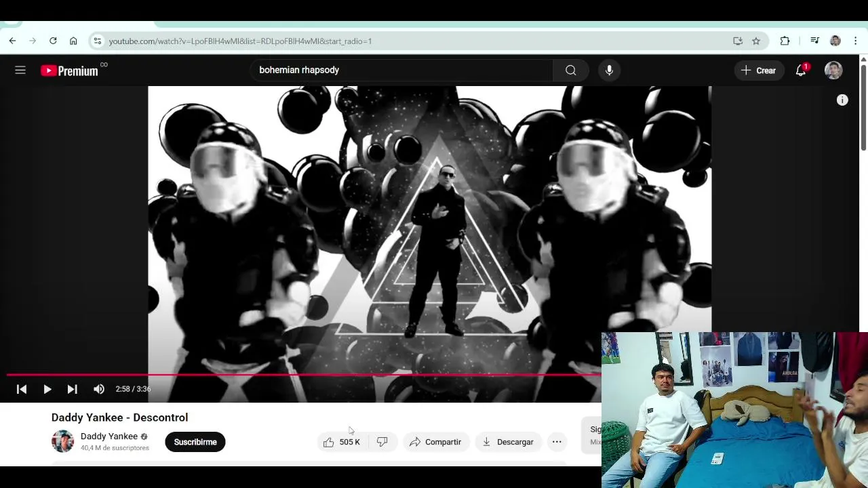Dislike the video

pyautogui.click(x=382, y=442)
